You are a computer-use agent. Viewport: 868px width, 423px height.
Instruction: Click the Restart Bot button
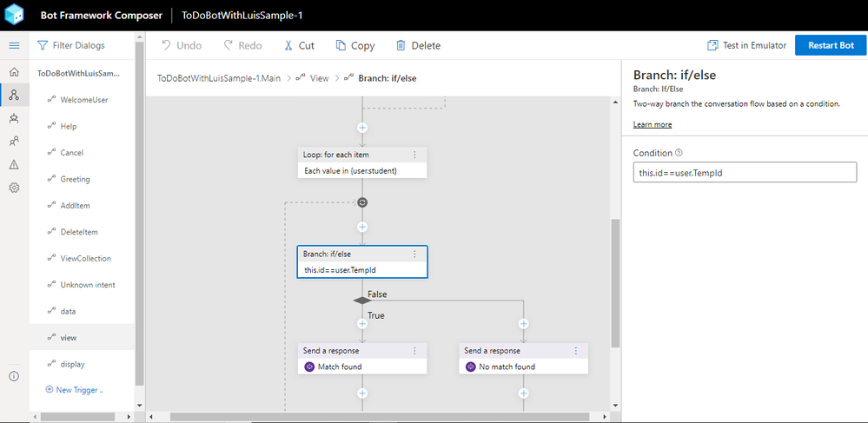pos(831,45)
